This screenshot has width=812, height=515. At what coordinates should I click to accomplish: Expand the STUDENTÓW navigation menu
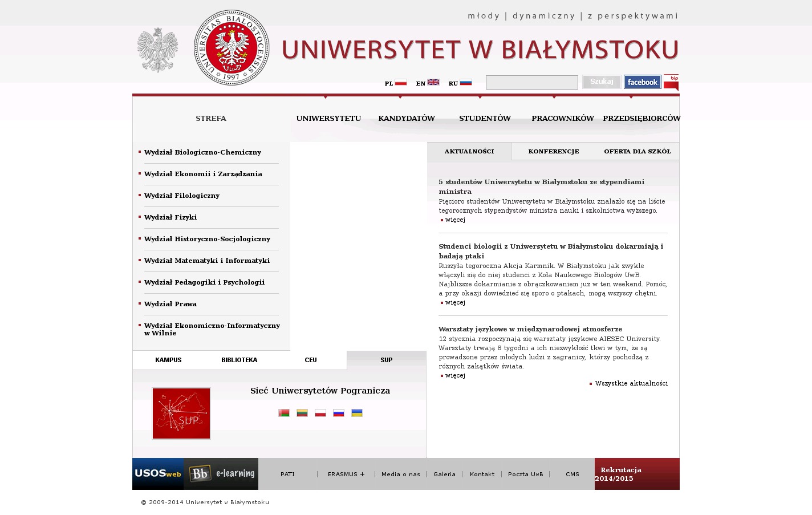(485, 119)
